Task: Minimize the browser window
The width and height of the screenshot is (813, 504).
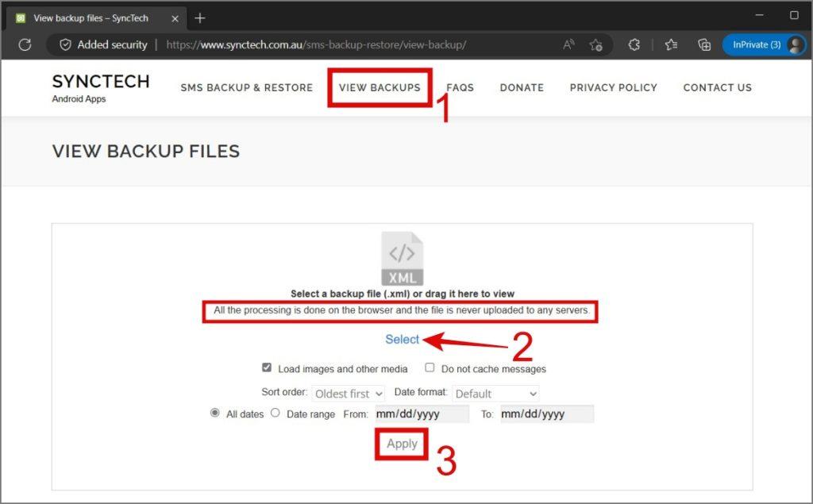Action: point(760,16)
